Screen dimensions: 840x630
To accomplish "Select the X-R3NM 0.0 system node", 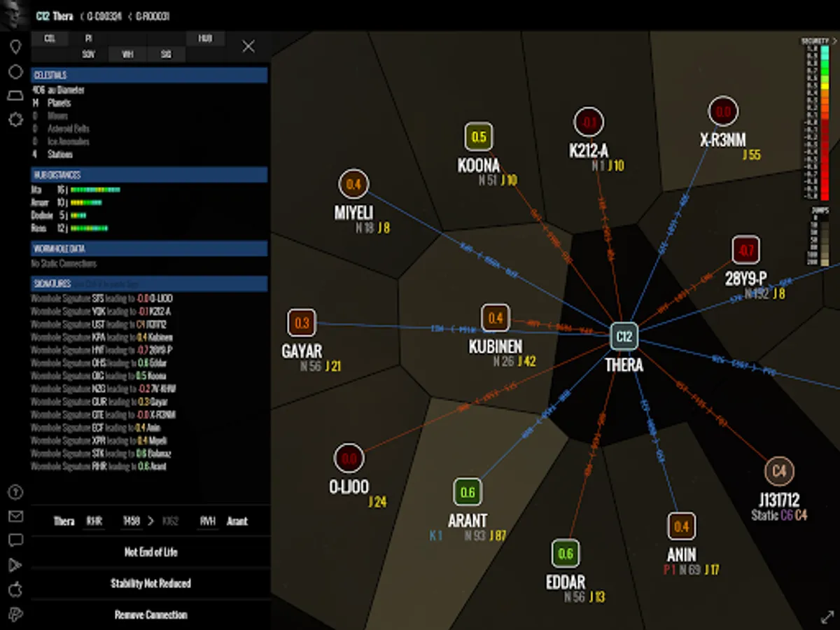I will coord(723,112).
